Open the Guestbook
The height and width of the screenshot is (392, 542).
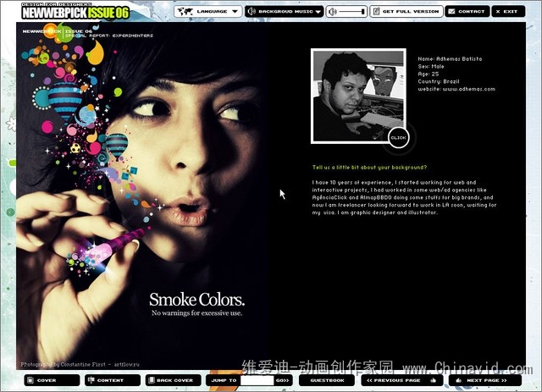[x=327, y=380]
